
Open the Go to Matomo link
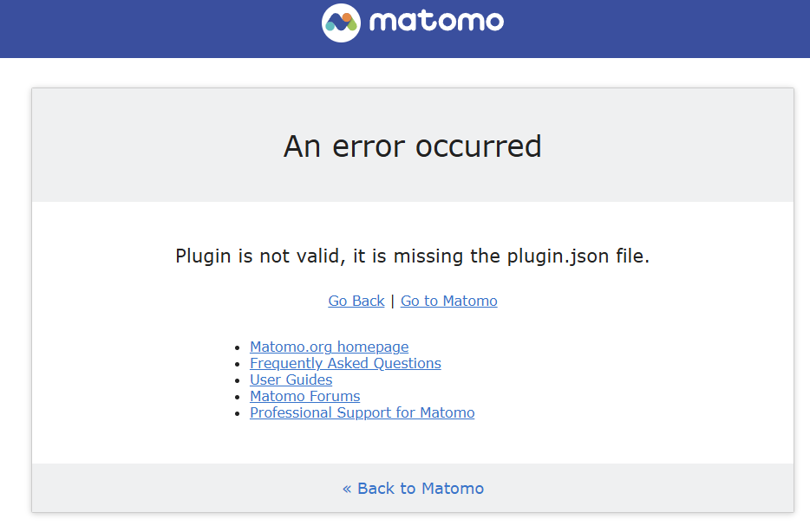(449, 301)
